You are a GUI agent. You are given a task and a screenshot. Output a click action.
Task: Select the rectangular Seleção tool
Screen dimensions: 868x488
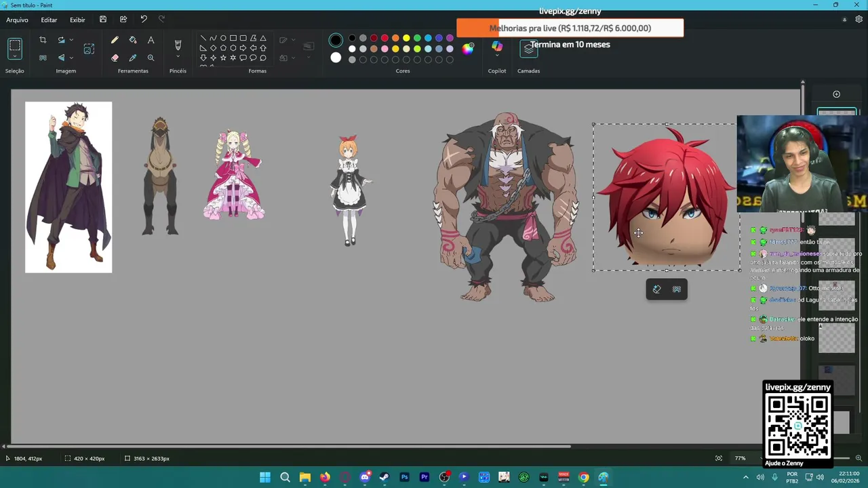[15, 47]
